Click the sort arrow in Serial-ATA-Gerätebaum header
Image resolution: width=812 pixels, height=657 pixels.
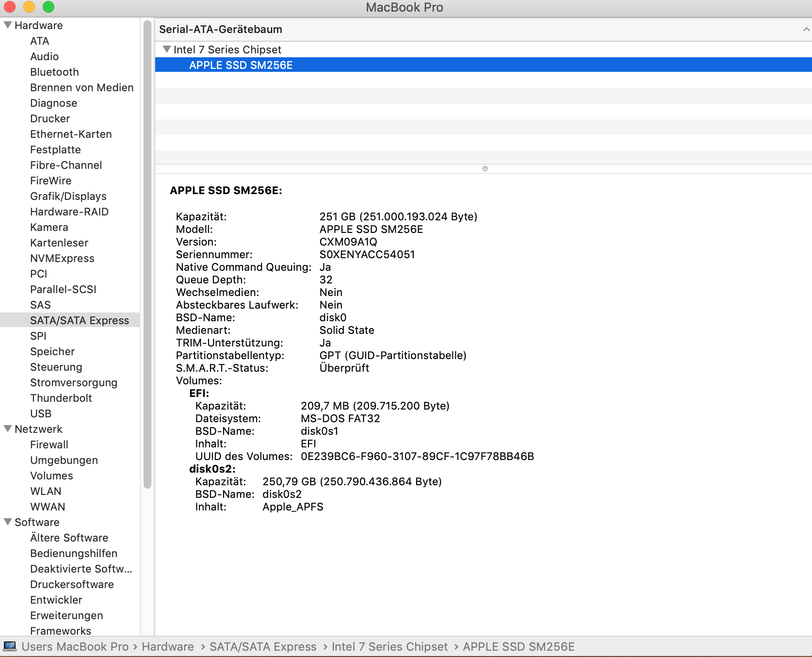(806, 30)
